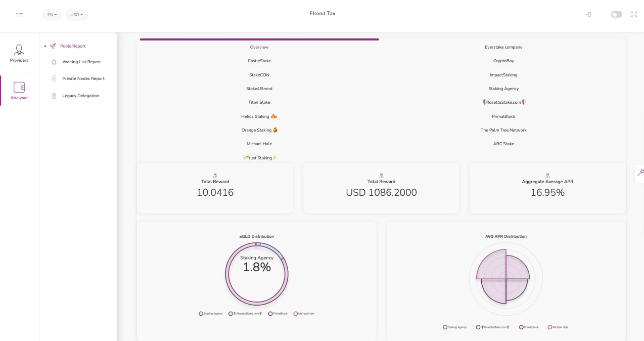This screenshot has width=644, height=341.
Task: Switch to the Michael Hale tab
Action: click(259, 144)
